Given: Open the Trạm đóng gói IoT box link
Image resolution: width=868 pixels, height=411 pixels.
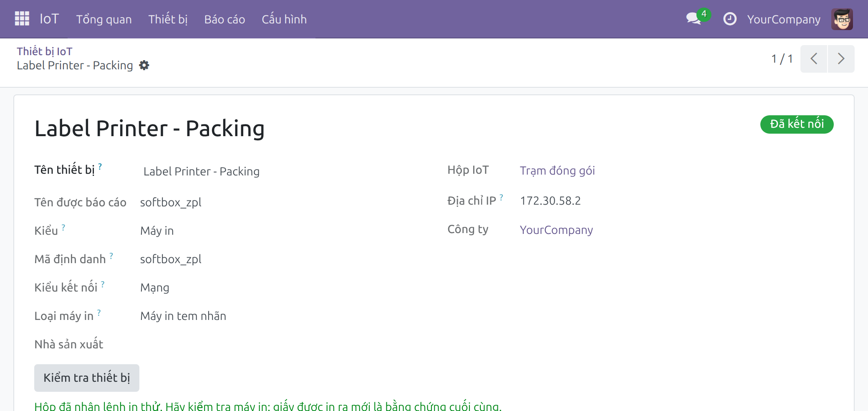Looking at the screenshot, I should [557, 171].
